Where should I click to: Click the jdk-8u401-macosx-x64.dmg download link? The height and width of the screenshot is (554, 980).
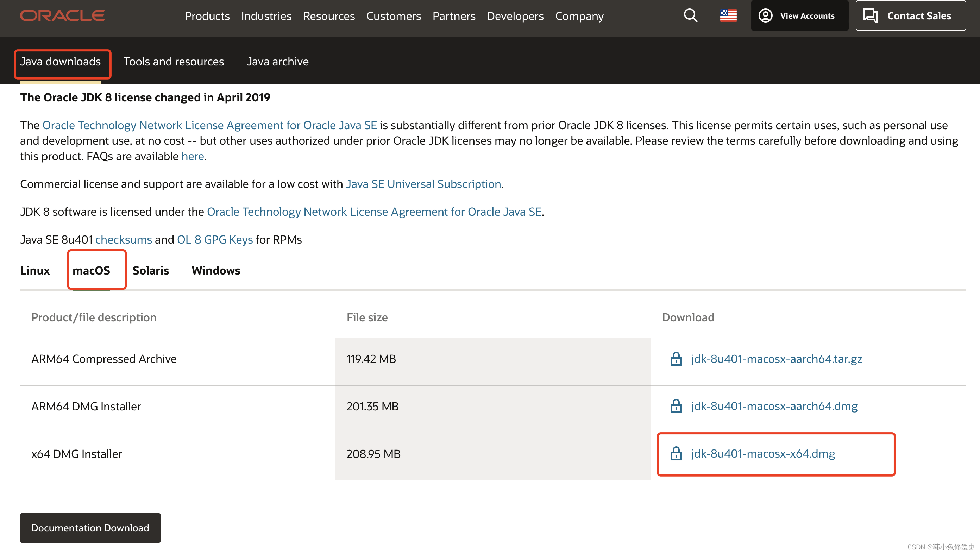click(763, 454)
